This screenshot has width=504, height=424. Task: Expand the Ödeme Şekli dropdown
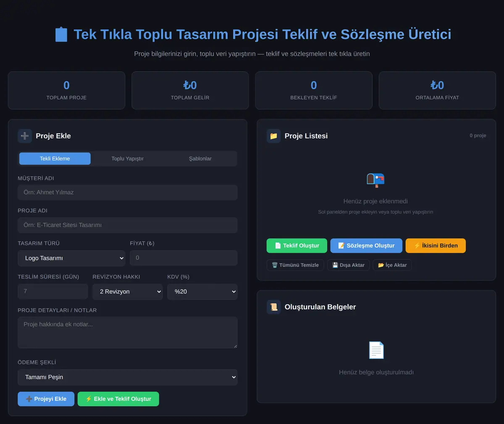(128, 377)
